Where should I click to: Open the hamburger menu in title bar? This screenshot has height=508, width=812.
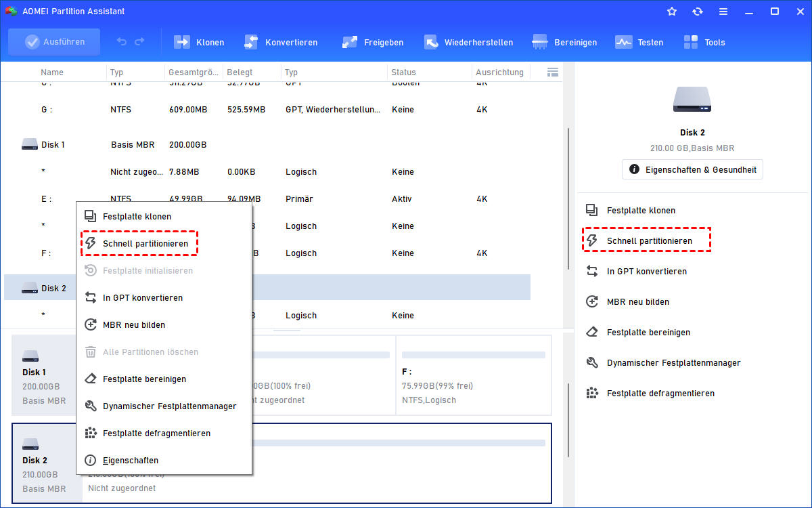click(723, 12)
